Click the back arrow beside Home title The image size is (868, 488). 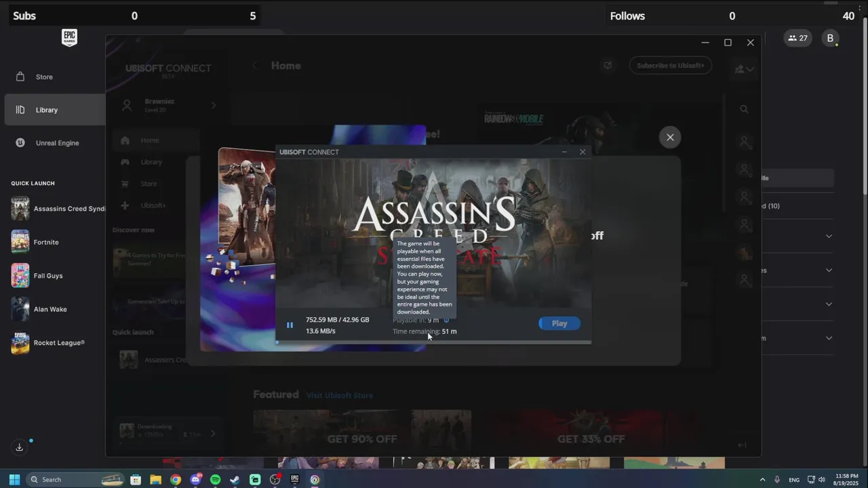(255, 66)
